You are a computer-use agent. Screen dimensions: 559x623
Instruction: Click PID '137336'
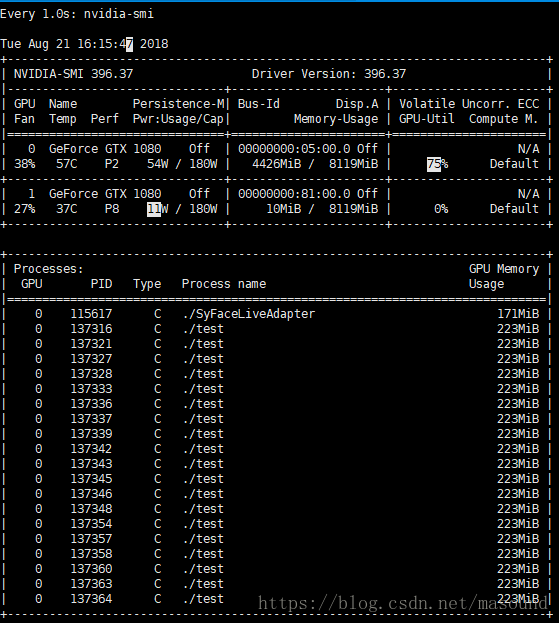tap(91, 404)
